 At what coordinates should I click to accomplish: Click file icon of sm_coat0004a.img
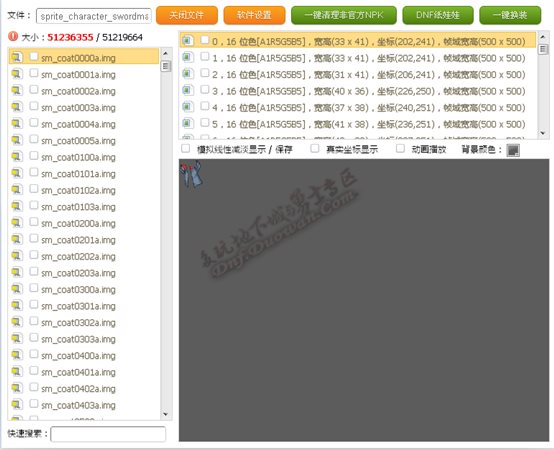(17, 123)
